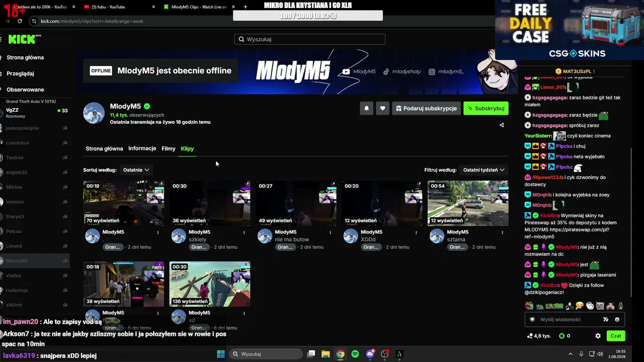Click the green Czat send button

pos(616,336)
